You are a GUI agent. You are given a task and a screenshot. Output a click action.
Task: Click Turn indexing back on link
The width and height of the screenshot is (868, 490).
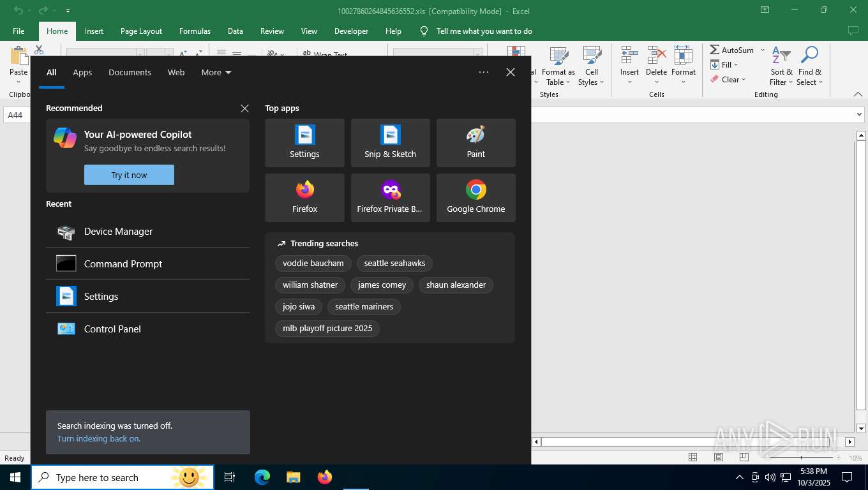(x=99, y=438)
